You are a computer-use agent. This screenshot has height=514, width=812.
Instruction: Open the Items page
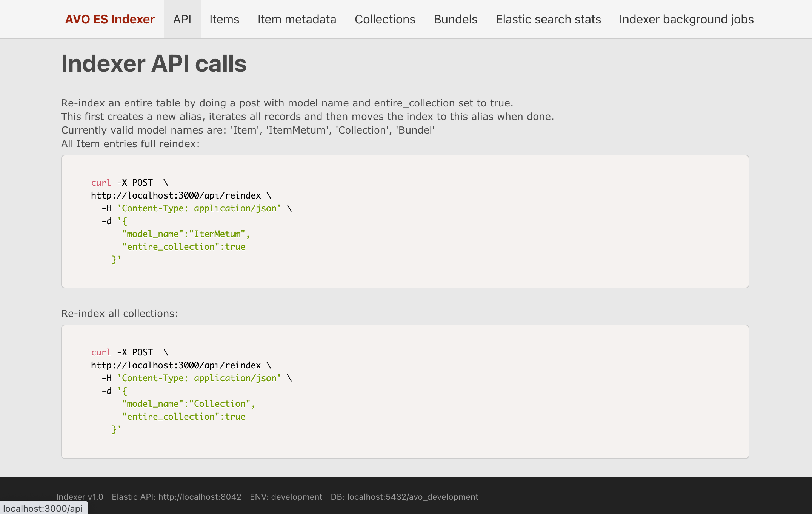tap(225, 19)
